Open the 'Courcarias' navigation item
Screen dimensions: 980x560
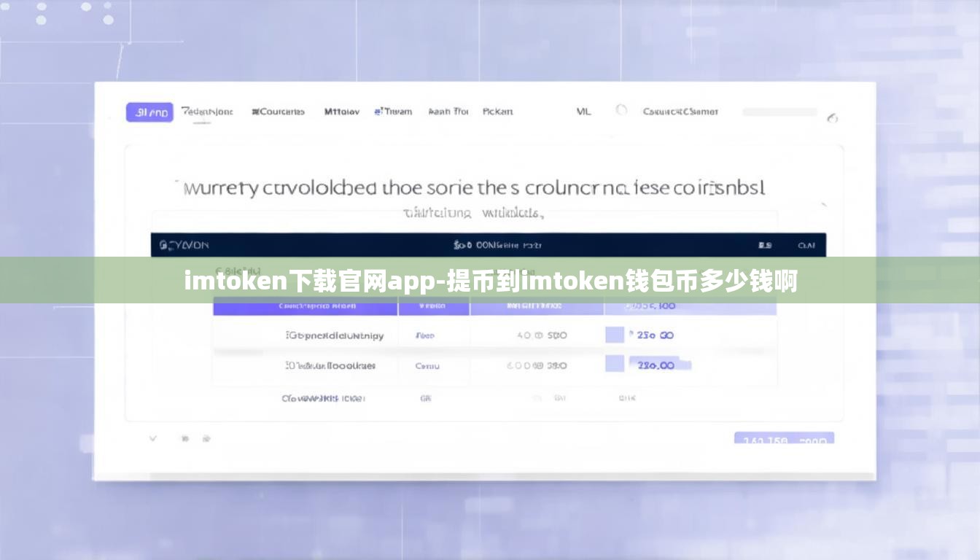coord(278,112)
